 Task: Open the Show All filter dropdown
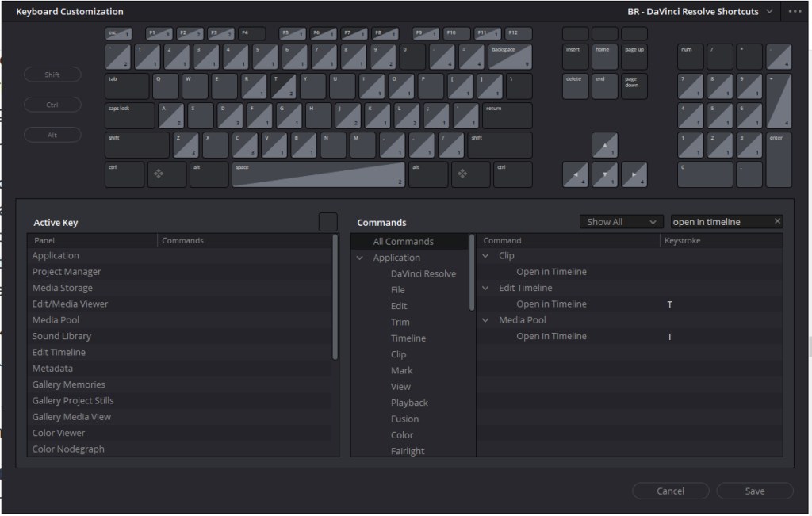621,221
